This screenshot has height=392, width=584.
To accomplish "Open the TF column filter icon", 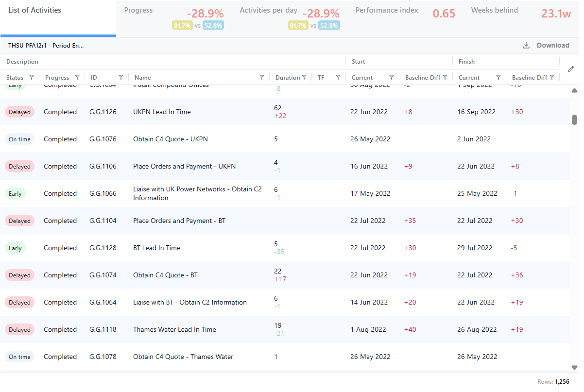I will click(338, 77).
